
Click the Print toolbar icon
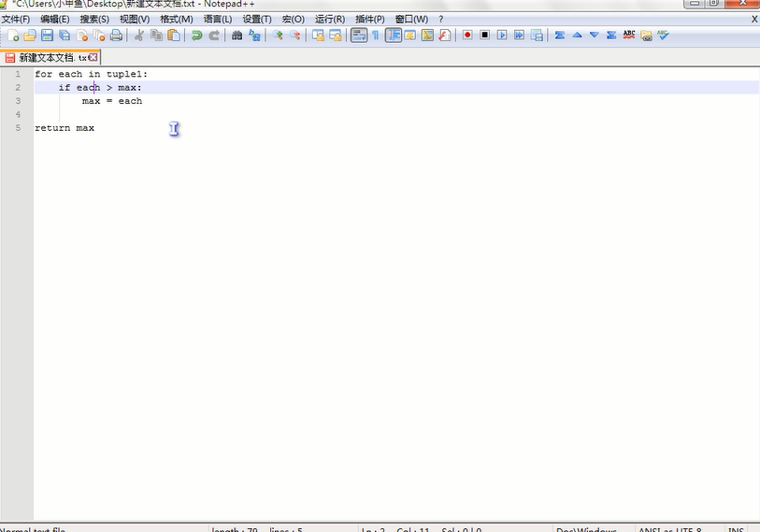116,36
